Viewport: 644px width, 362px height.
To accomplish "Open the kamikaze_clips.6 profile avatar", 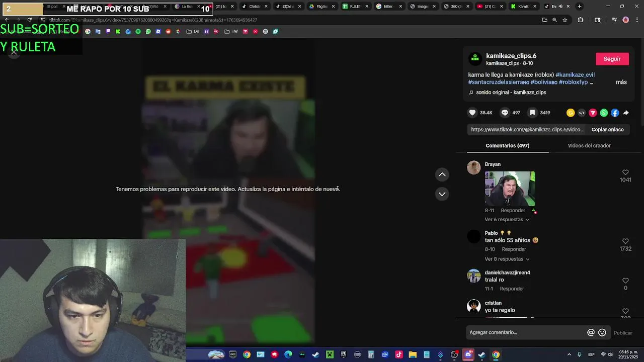I will coord(475,59).
